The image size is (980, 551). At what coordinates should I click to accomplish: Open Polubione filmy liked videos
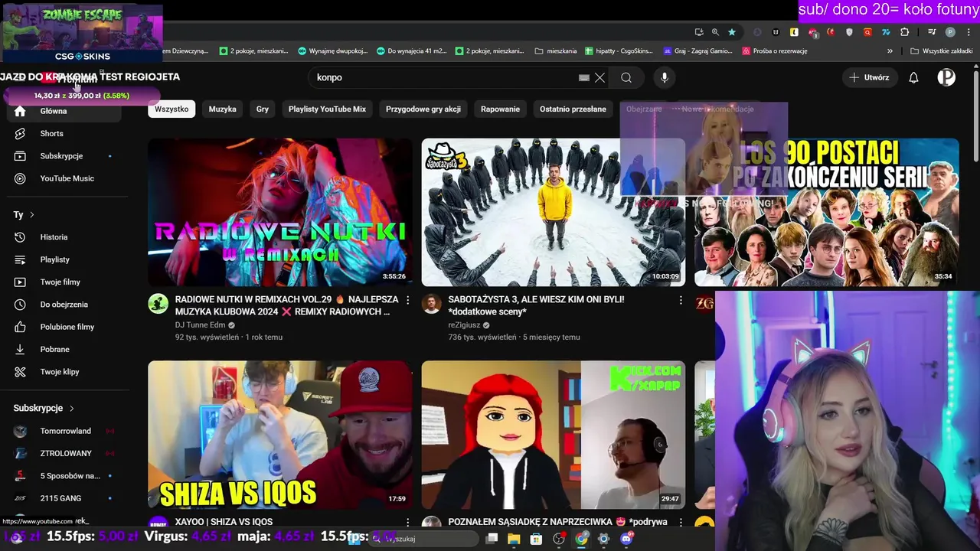pyautogui.click(x=64, y=327)
